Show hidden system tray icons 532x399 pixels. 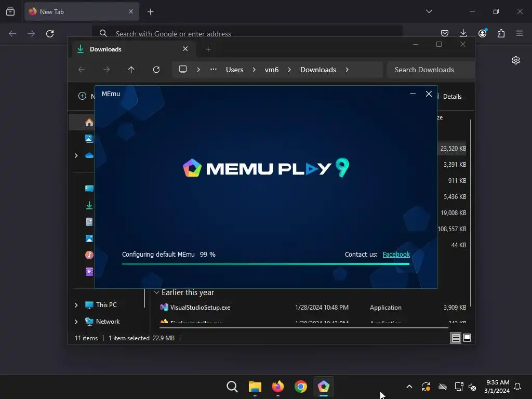tap(409, 387)
